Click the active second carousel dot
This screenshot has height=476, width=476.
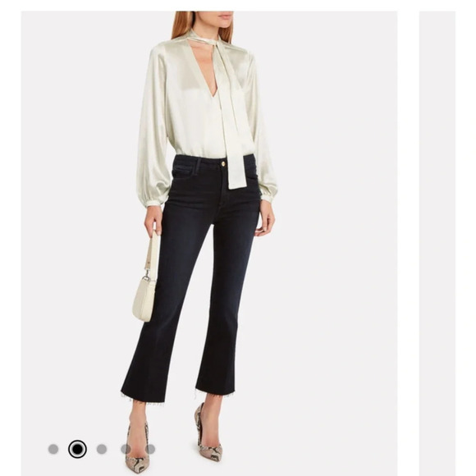click(77, 449)
